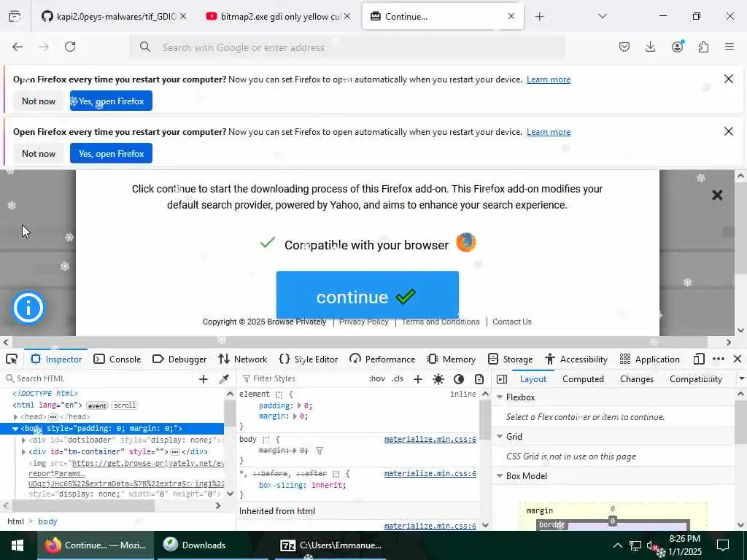747x560 pixels.
Task: Open the Storage tab
Action: tap(510, 359)
